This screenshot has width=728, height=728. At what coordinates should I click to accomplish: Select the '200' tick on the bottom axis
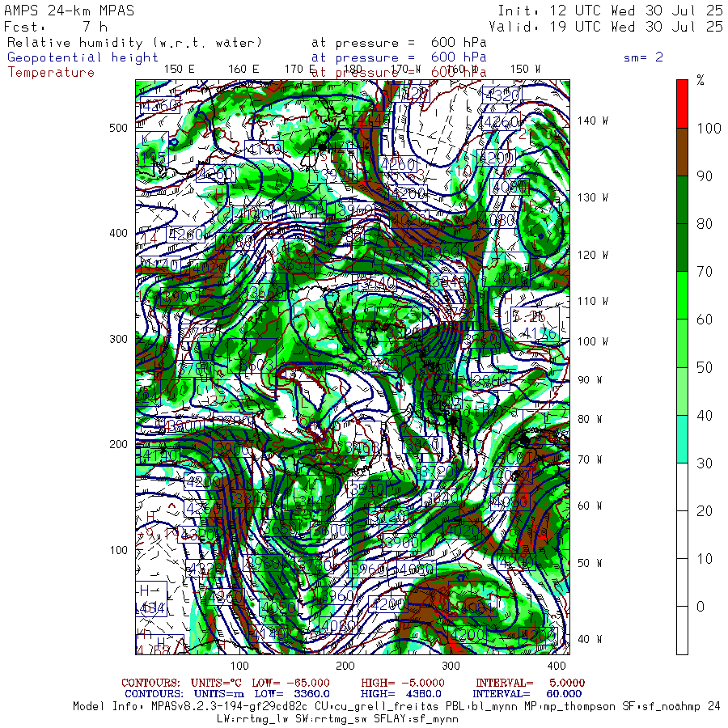pos(345,666)
